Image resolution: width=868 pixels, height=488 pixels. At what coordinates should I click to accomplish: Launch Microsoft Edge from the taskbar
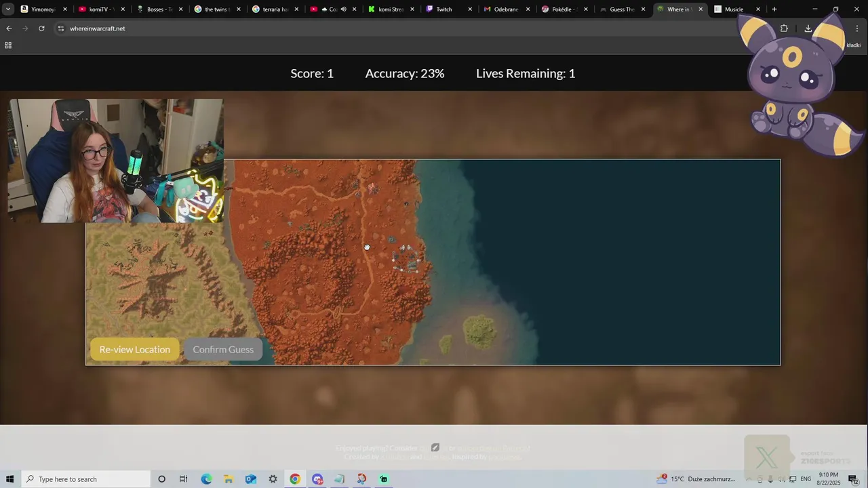click(x=206, y=479)
